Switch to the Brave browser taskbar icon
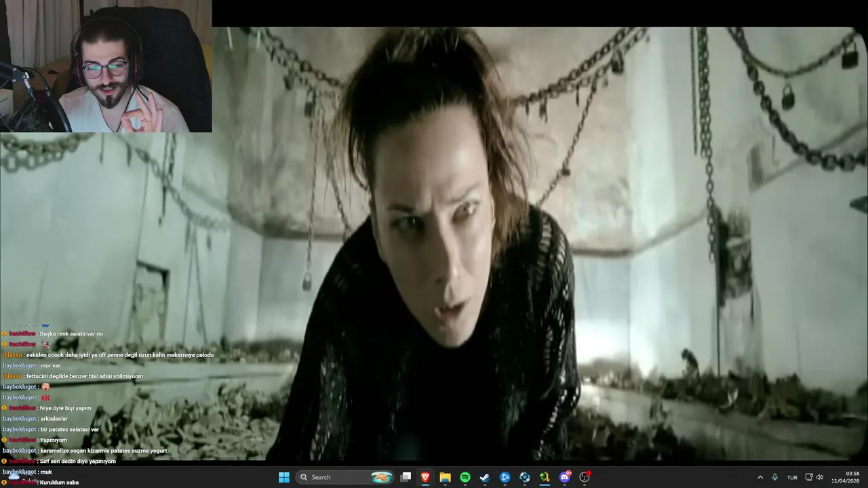The image size is (868, 488). point(425,477)
